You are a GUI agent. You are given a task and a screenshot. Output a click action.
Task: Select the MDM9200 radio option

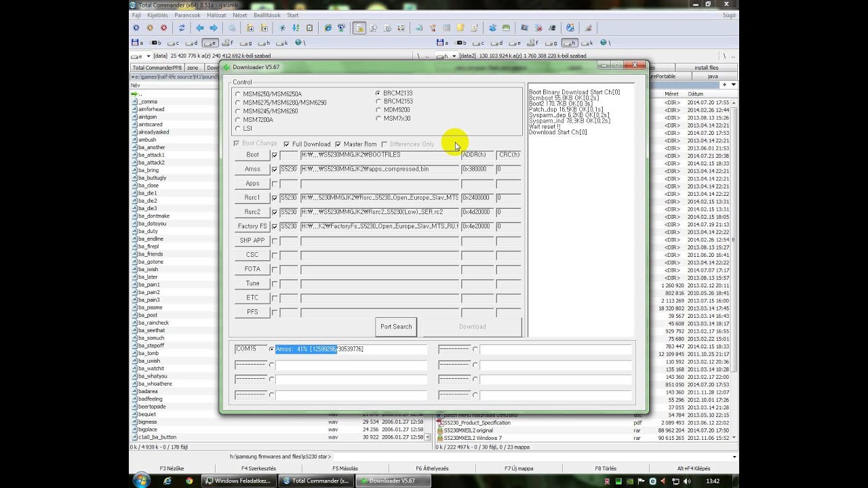click(x=392, y=110)
